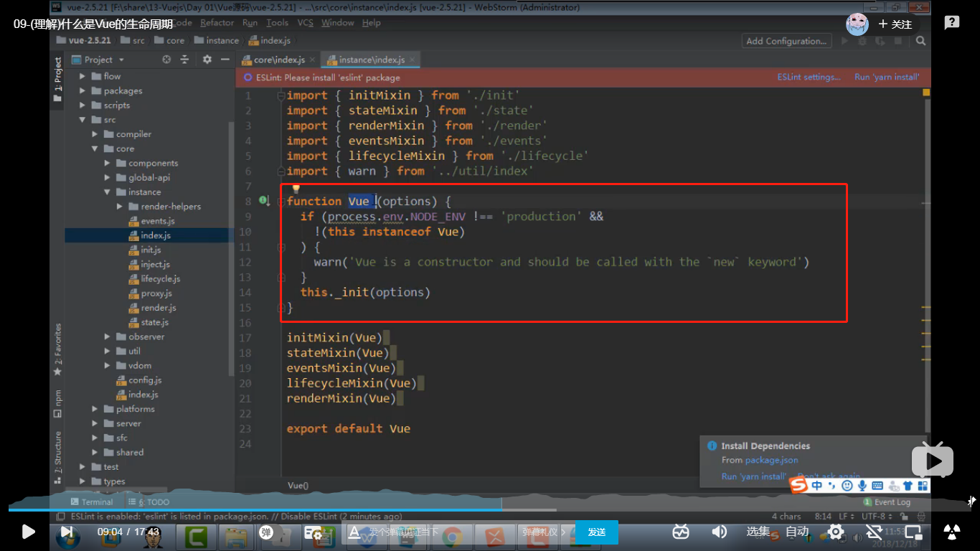
Task: Click the large play overlay button
Action: 933,461
